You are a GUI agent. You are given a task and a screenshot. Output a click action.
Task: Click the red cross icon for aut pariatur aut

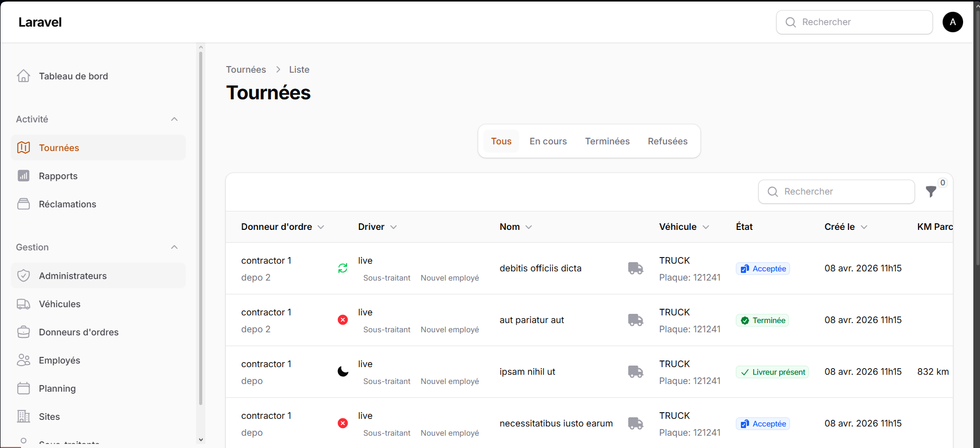tap(343, 319)
